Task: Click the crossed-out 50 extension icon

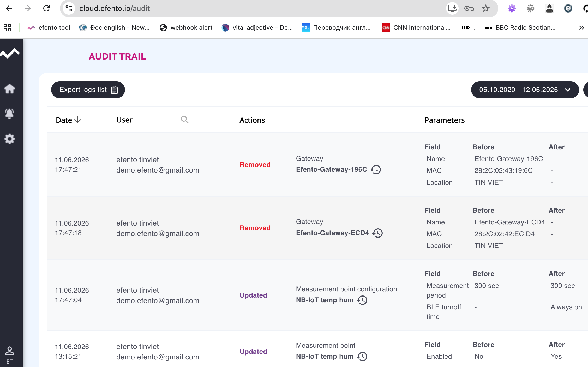Action: point(531,8)
